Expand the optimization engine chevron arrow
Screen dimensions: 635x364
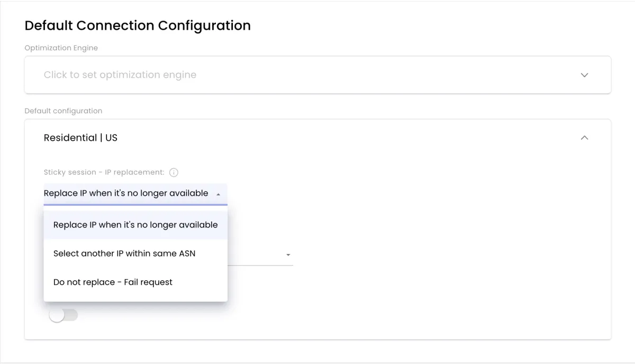(x=585, y=75)
